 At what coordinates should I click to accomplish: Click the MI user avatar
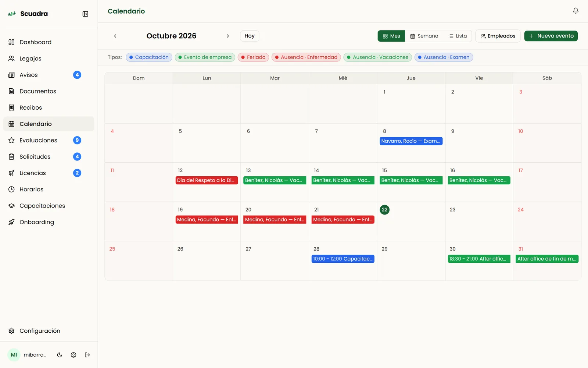coord(14,355)
